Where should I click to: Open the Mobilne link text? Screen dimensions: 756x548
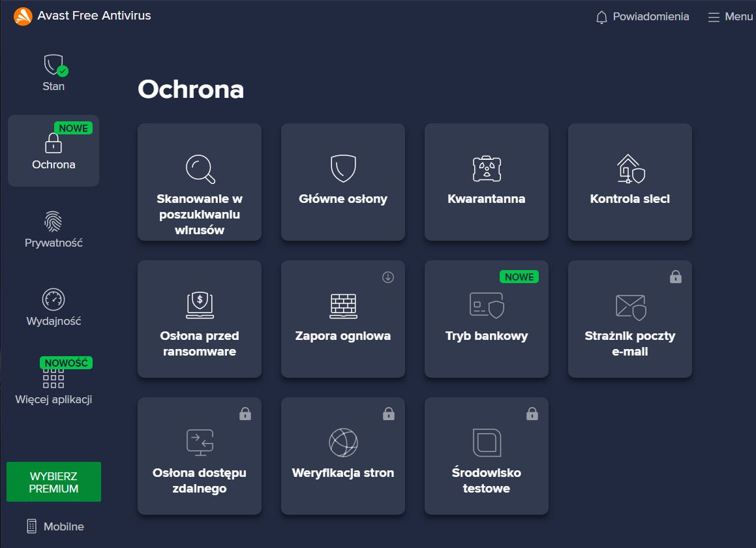coord(64,526)
